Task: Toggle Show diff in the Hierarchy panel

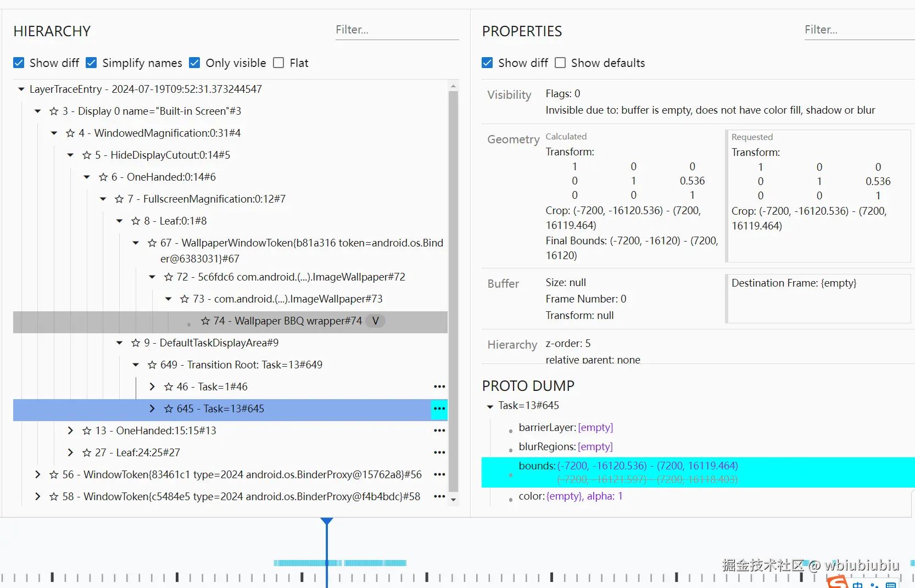Action: pos(19,63)
